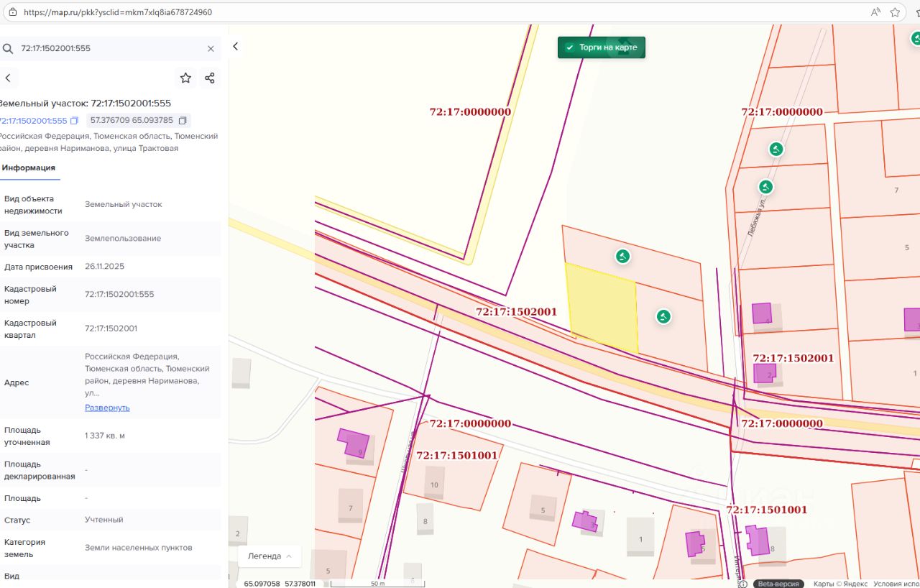This screenshot has height=588, width=920.
Task: Open the 'Условия использования' link at the bottom
Action: [896, 584]
